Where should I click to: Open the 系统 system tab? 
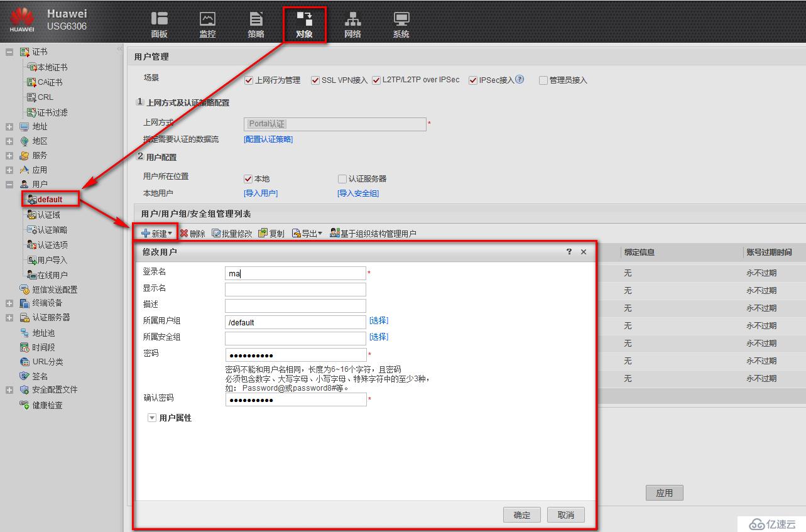coord(401,25)
